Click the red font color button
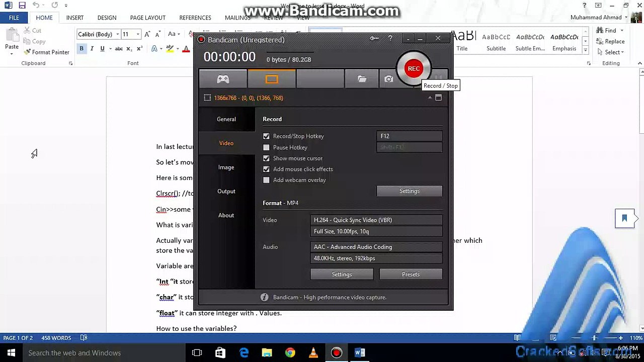 tap(186, 49)
